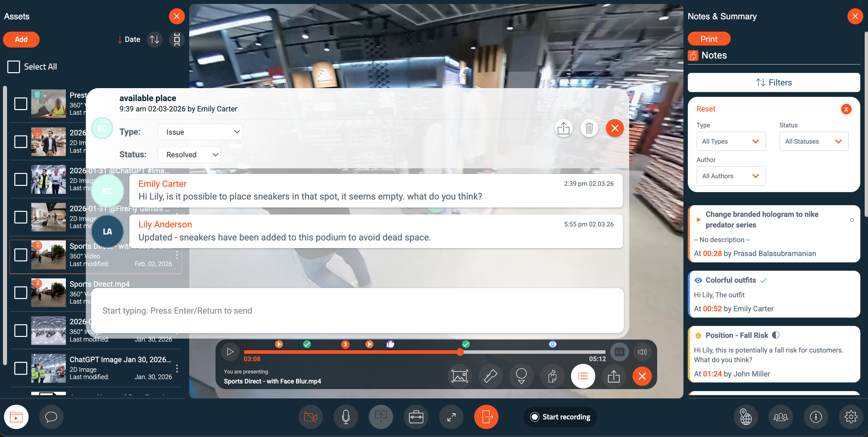Toggle visibility eye on the Colorful outfits note

(698, 280)
